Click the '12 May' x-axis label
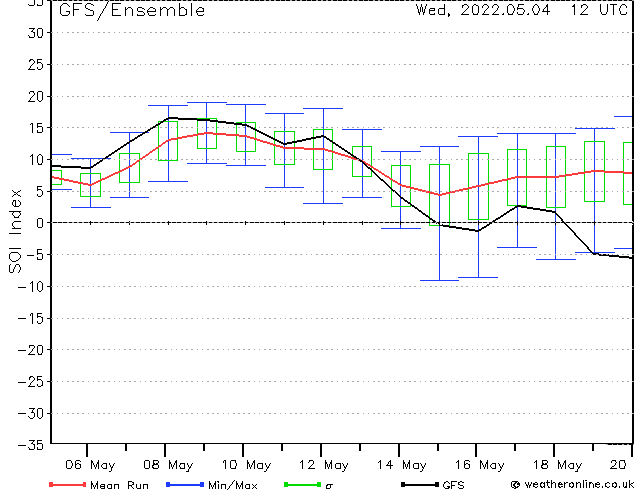The height and width of the screenshot is (490, 634). [324, 465]
